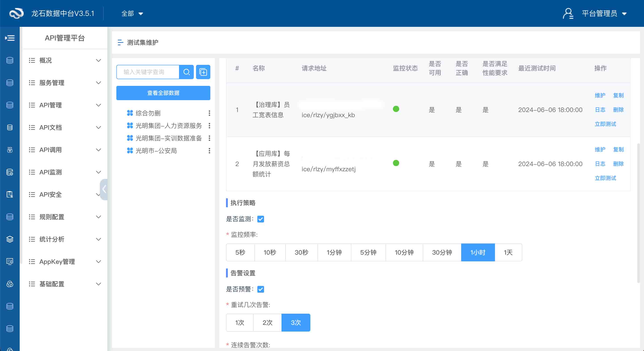Click 立即测试 link for row 1

tap(605, 124)
